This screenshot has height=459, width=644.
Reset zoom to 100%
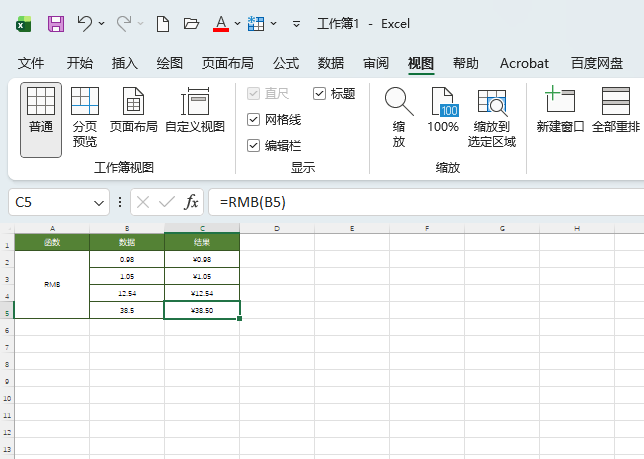click(x=443, y=110)
